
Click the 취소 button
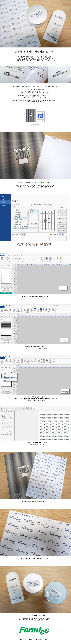click(61, 214)
